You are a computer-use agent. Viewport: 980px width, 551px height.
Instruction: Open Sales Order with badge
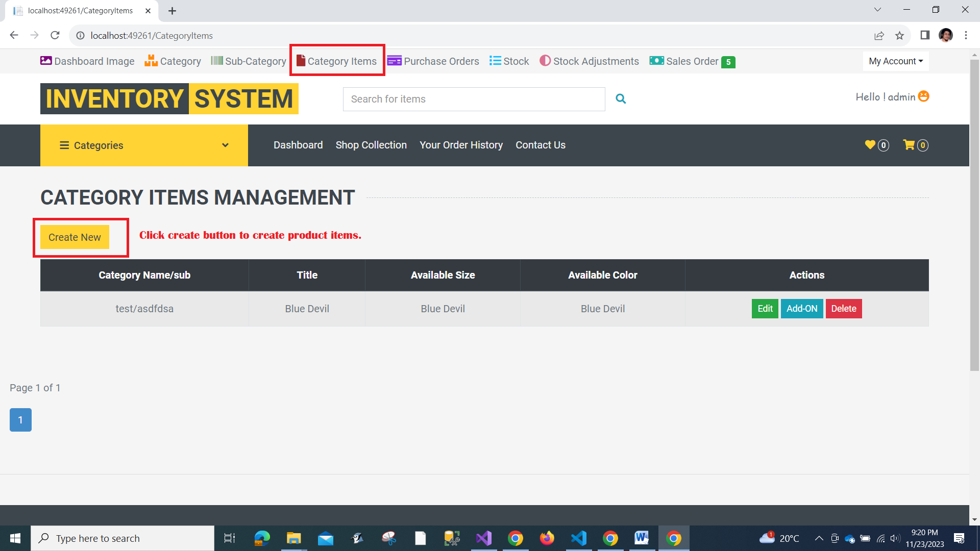tap(692, 61)
